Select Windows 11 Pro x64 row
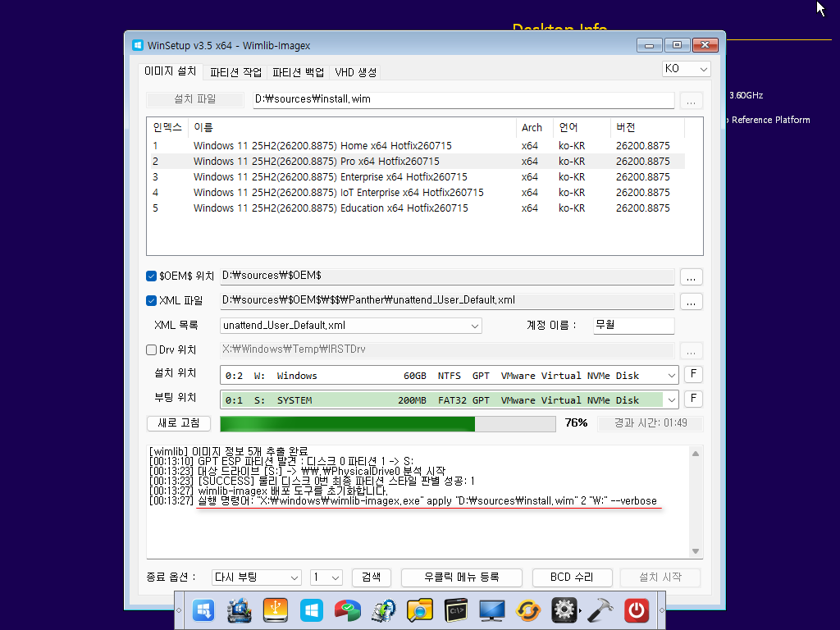Viewport: 840px width, 630px height. [x=418, y=162]
